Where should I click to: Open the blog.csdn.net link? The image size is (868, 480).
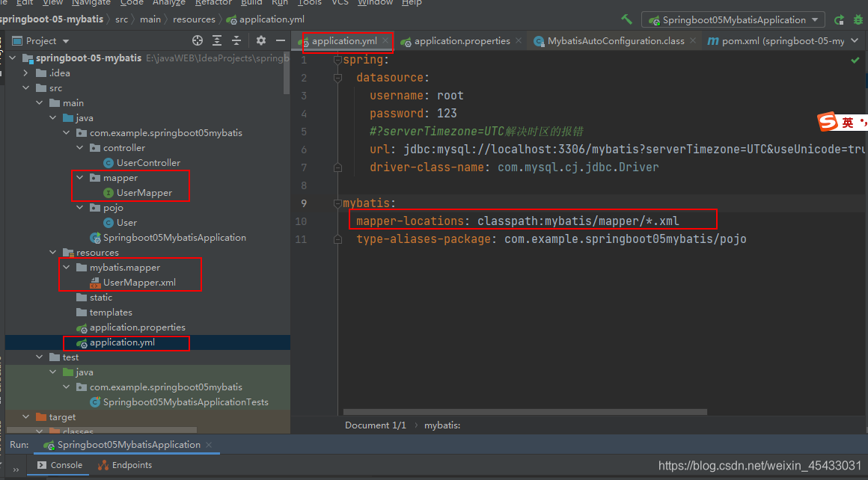click(759, 465)
